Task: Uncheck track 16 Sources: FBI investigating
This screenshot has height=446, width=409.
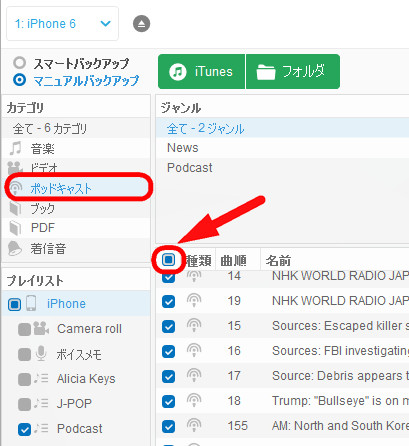Action: pyautogui.click(x=168, y=352)
